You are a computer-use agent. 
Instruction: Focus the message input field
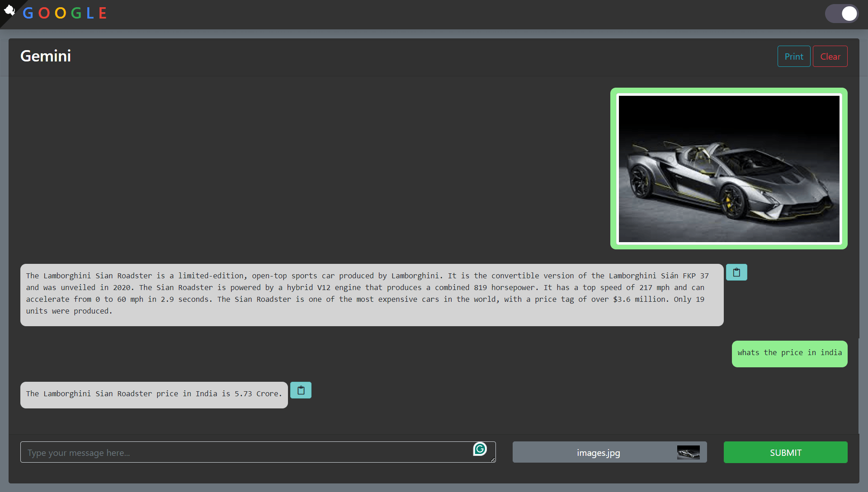244,452
